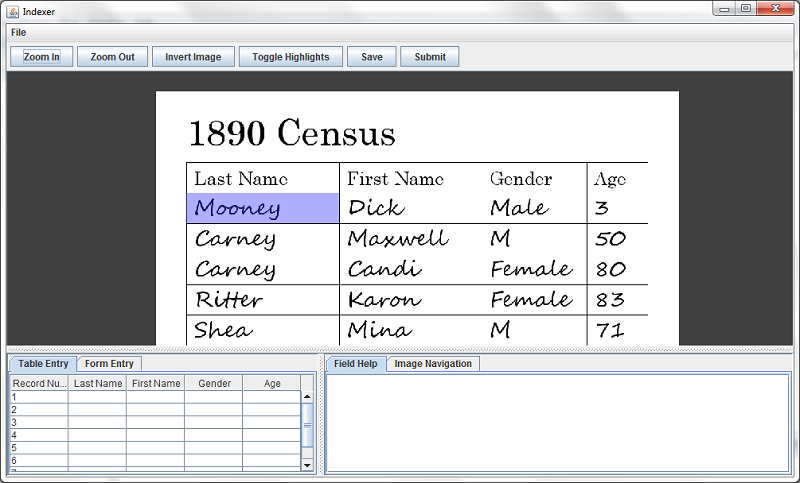Click handwritten Maxwell in census image

click(398, 238)
